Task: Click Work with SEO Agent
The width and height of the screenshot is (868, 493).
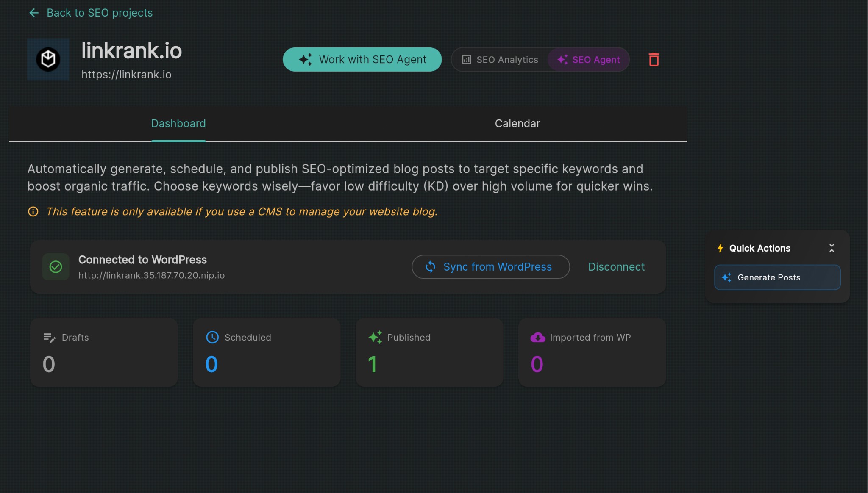Action: tap(362, 59)
